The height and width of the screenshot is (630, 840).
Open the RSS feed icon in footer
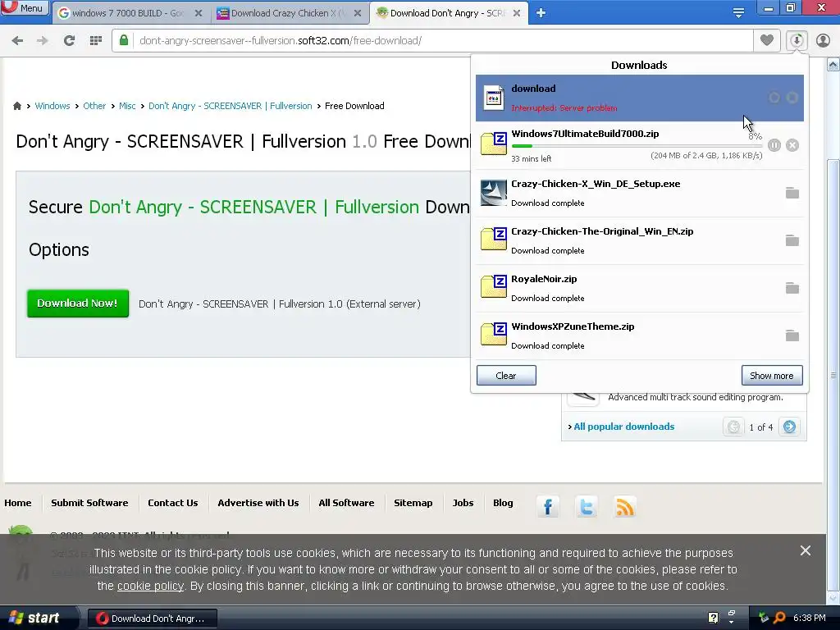click(624, 507)
